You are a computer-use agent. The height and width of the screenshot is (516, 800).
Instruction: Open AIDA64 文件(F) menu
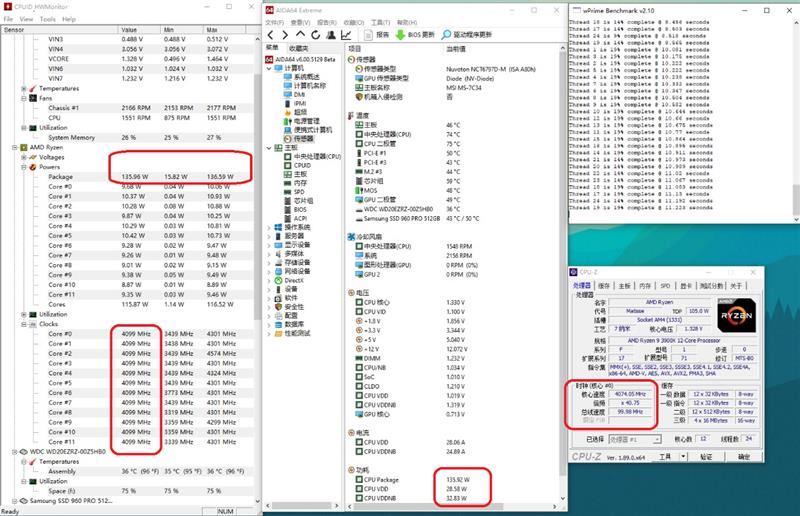[x=274, y=22]
